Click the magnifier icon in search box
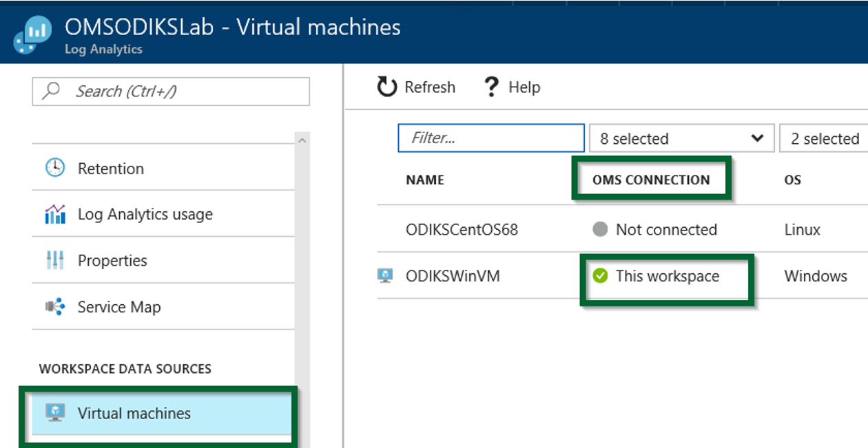This screenshot has width=868, height=448. click(52, 91)
